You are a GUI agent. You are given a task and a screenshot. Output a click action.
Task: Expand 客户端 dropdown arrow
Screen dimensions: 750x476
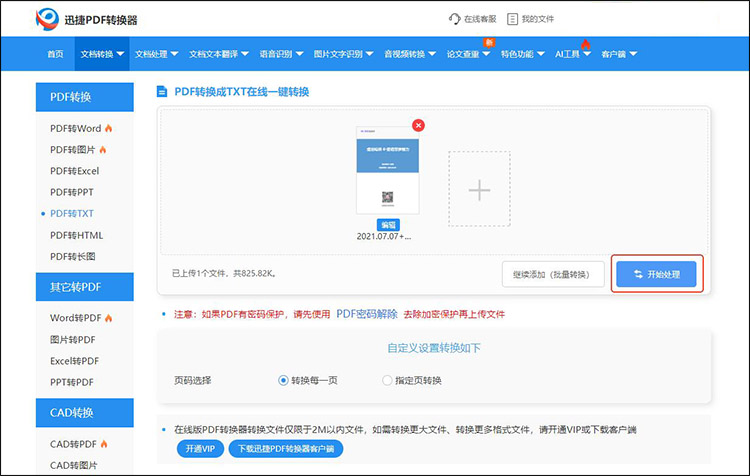tap(633, 54)
